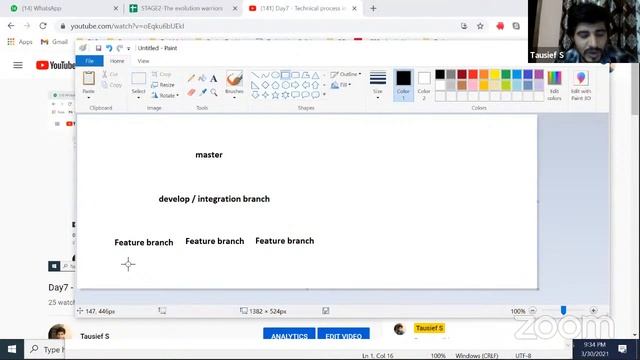The image size is (640, 360).
Task: Open Customize Quick Access Toolbar arrow
Action: coord(129,49)
